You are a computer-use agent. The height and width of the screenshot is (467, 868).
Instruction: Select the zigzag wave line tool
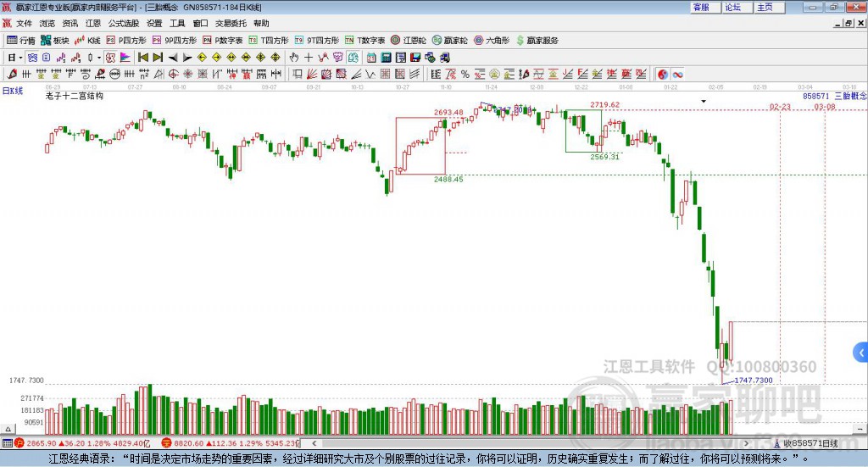pyautogui.click(x=370, y=74)
